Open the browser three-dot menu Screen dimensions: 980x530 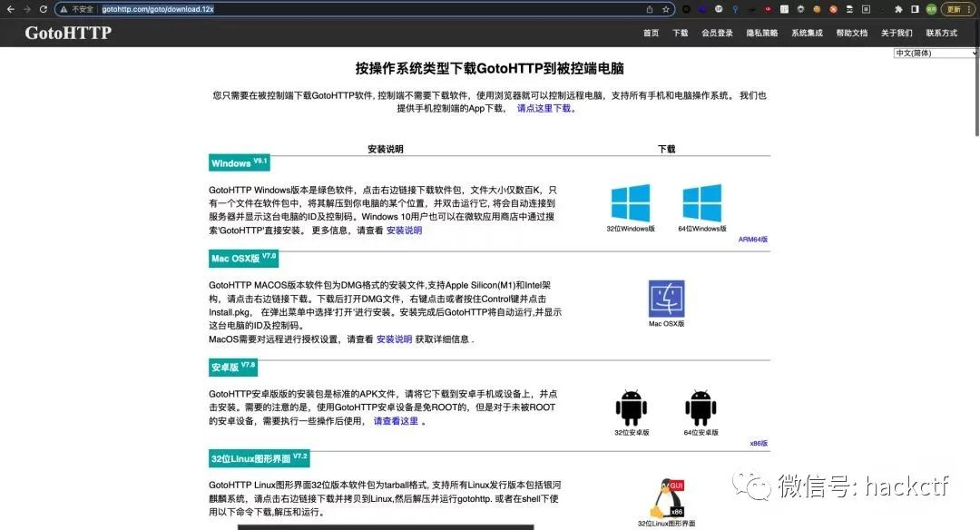(969, 9)
